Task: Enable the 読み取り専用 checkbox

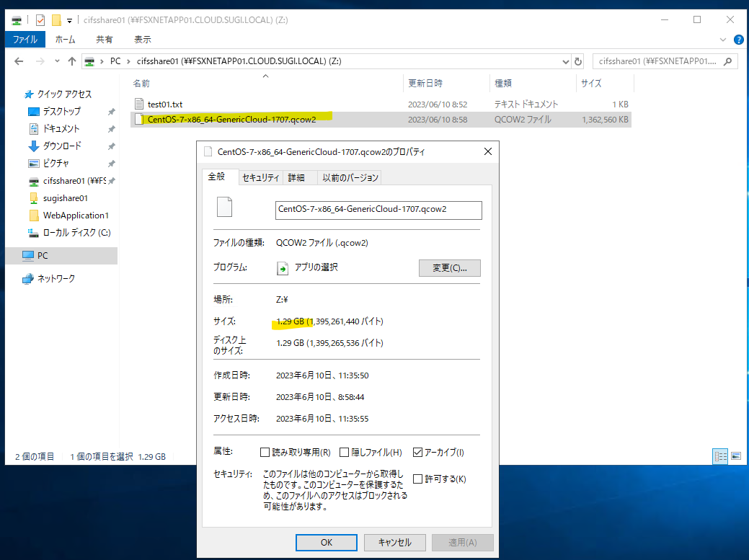Action: coord(265,452)
